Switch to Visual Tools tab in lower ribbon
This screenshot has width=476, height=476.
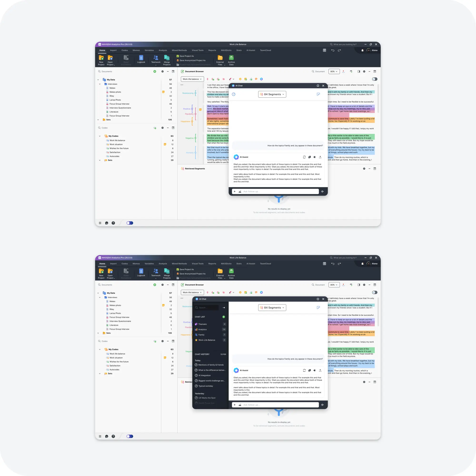pyautogui.click(x=198, y=264)
